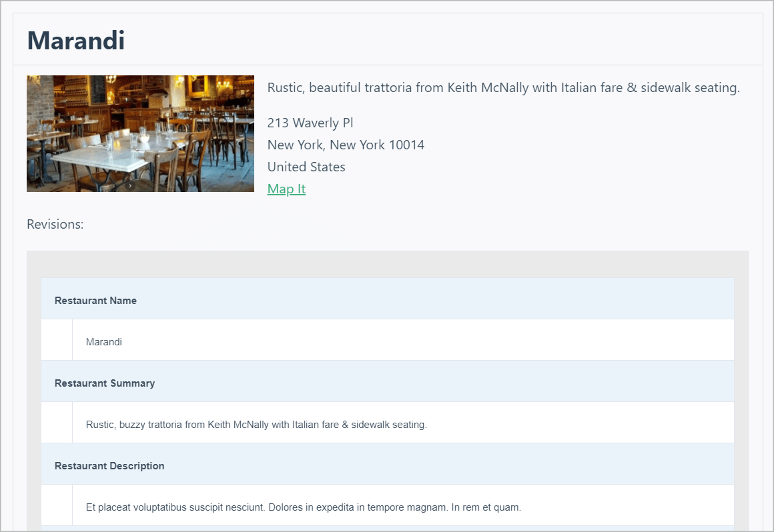
Task: Click the empty cell beside the description text
Action: (x=57, y=505)
